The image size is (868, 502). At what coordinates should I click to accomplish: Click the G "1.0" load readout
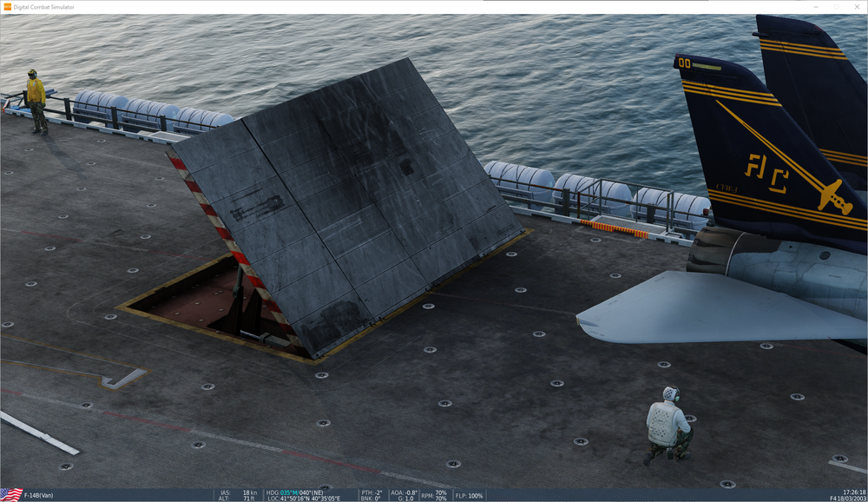(409, 499)
